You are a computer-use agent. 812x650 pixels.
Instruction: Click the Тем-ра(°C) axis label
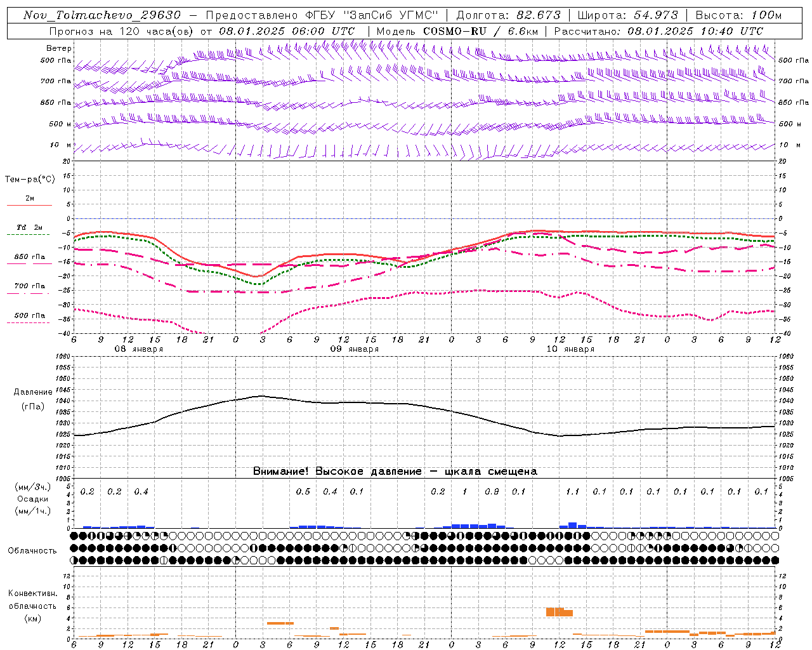point(30,180)
